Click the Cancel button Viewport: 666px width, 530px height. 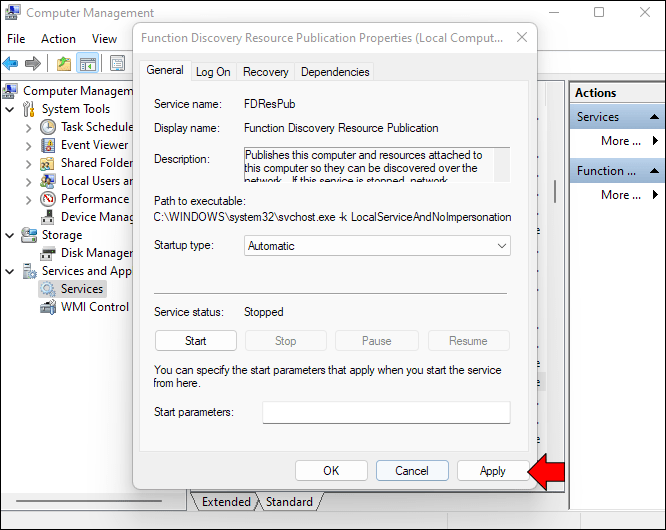[412, 471]
